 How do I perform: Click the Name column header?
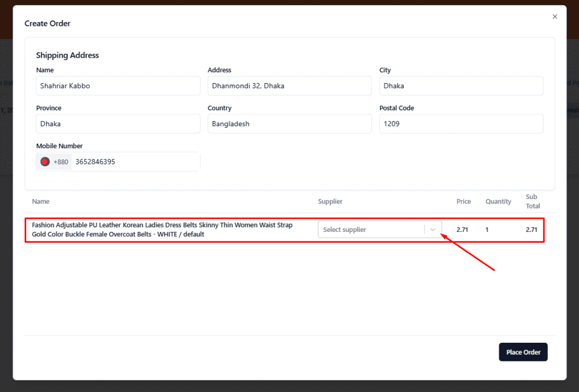pyautogui.click(x=41, y=201)
